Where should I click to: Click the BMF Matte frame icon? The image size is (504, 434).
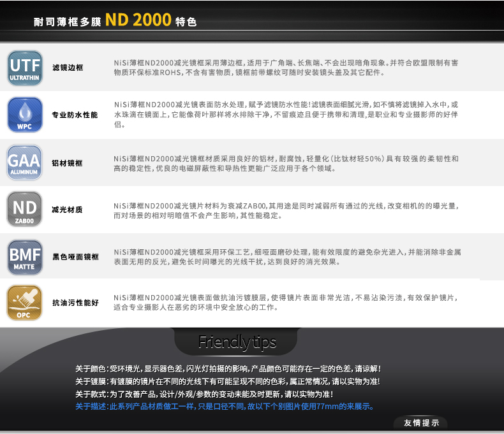tap(25, 257)
